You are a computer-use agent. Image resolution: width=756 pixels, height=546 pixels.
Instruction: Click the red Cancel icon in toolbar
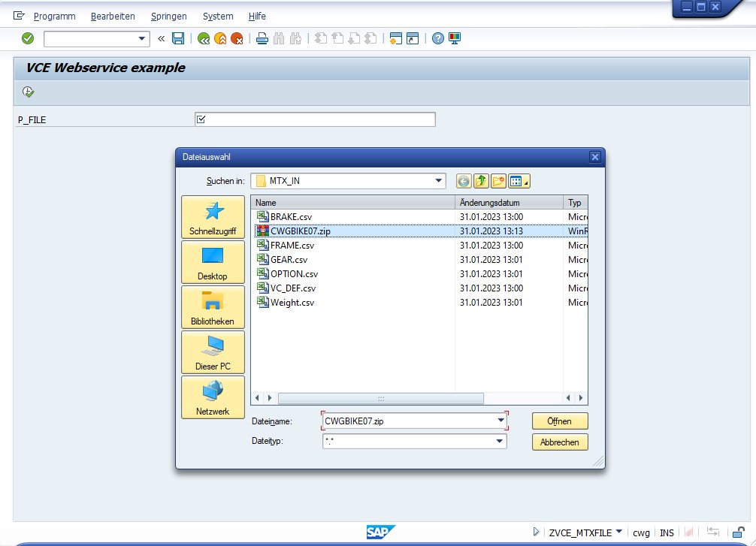click(x=237, y=38)
